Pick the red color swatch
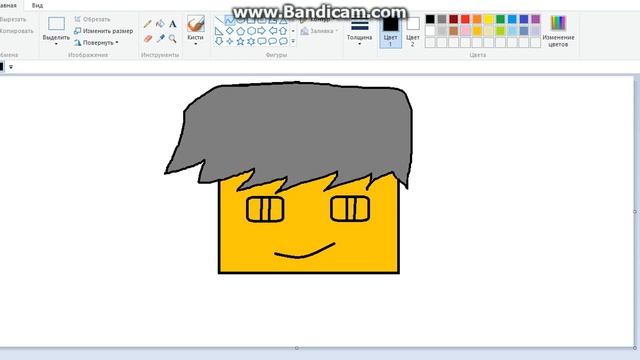640x360 pixels. pyautogui.click(x=465, y=19)
